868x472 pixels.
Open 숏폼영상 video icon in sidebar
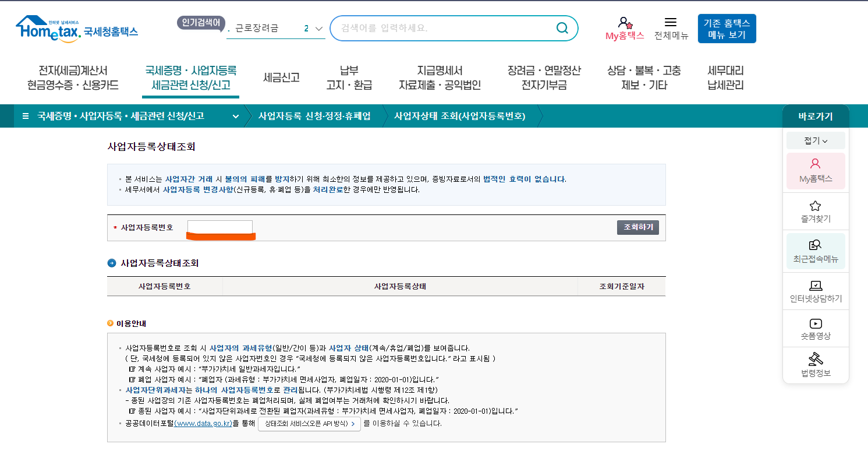(x=815, y=328)
